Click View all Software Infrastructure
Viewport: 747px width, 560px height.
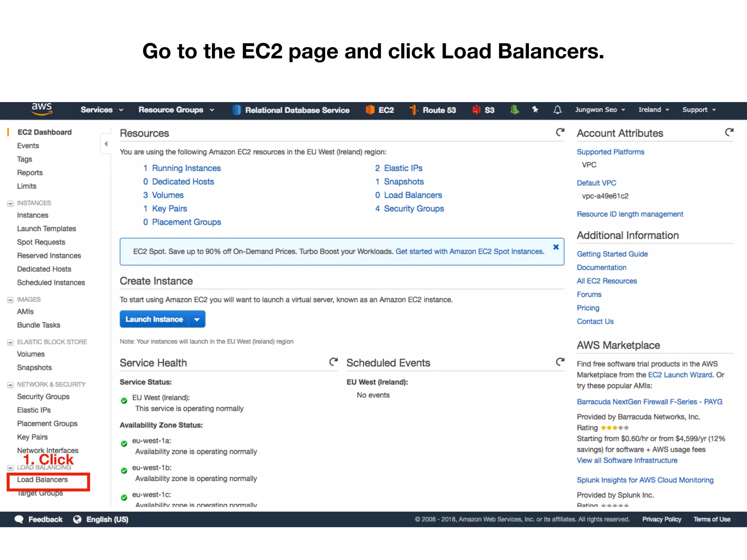627,460
